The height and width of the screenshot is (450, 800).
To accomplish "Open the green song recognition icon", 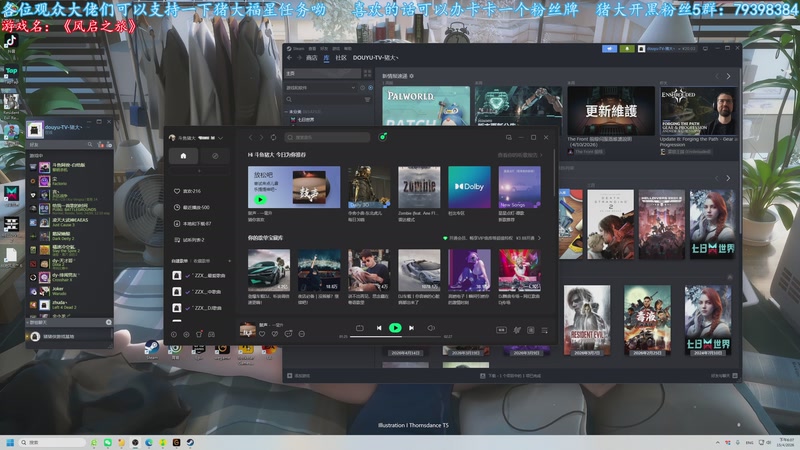I will tap(383, 137).
